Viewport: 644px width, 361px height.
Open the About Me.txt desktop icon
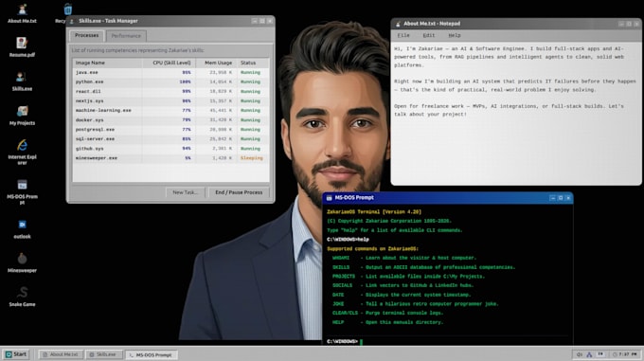pyautogui.click(x=22, y=12)
